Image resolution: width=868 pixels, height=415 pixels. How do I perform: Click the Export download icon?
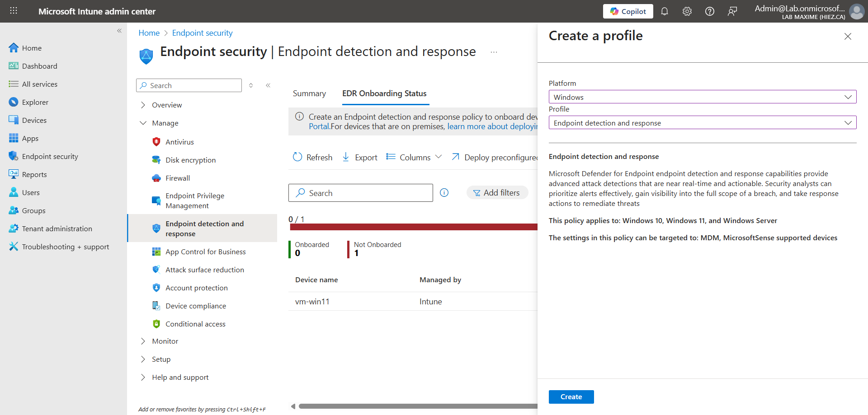coord(346,157)
